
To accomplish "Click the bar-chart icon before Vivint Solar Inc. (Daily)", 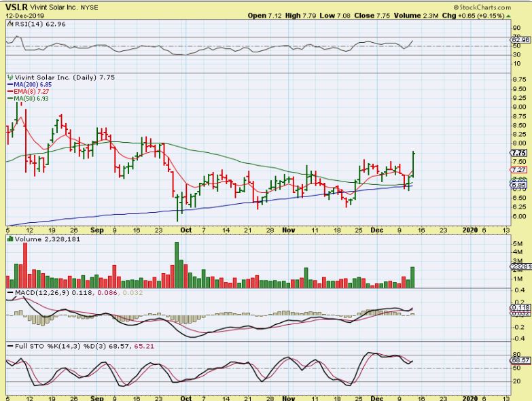I will 10,77.
